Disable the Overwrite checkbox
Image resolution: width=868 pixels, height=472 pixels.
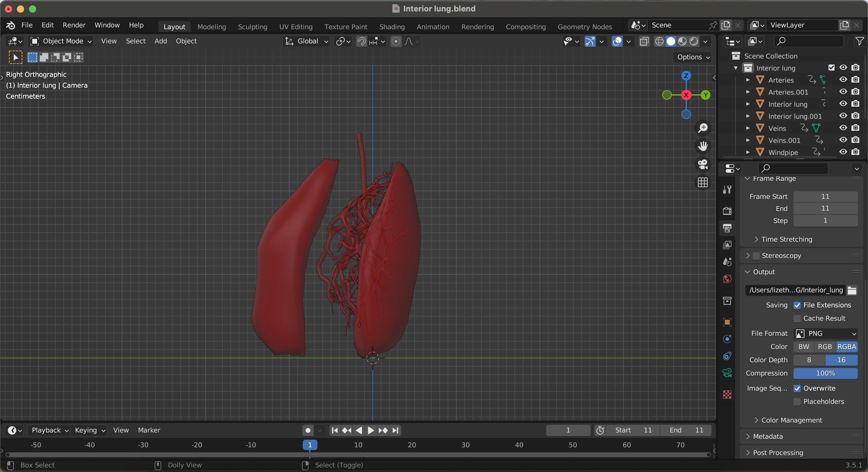(x=797, y=389)
